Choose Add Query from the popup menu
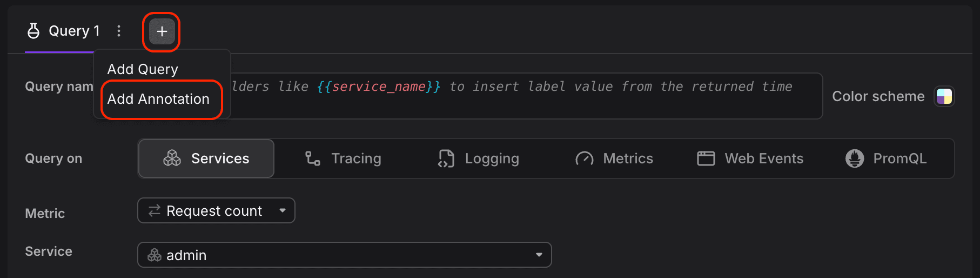The height and width of the screenshot is (278, 980). (x=143, y=69)
